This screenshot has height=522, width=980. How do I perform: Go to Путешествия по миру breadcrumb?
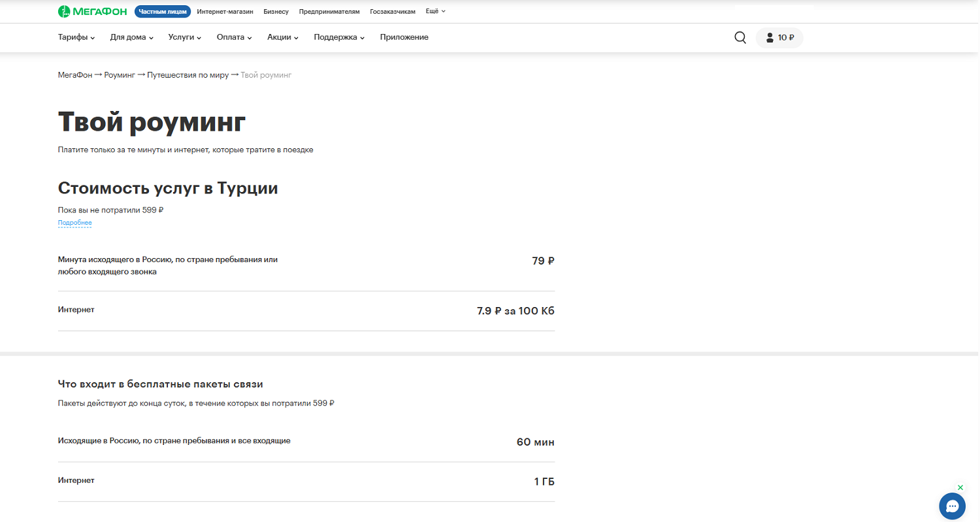click(x=188, y=75)
